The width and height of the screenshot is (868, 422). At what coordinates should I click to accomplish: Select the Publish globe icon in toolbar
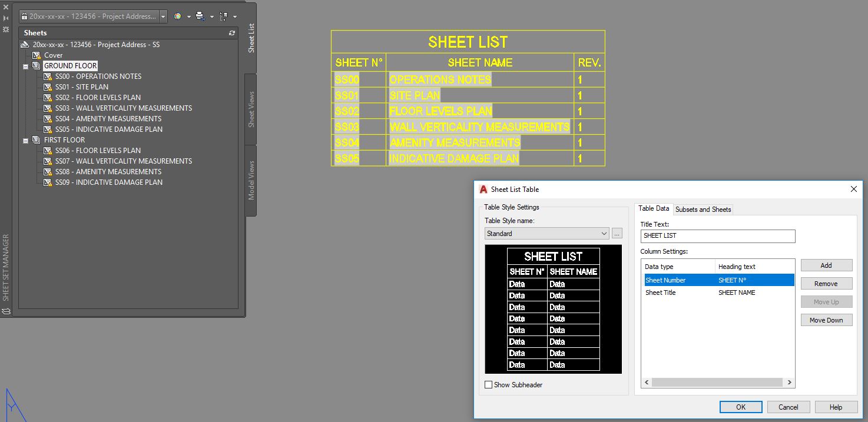[x=177, y=16]
